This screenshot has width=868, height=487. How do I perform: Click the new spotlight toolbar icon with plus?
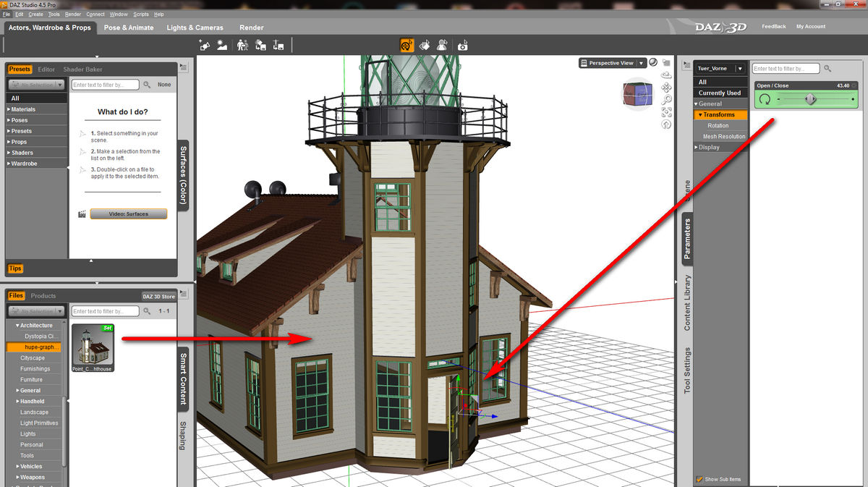coord(205,45)
